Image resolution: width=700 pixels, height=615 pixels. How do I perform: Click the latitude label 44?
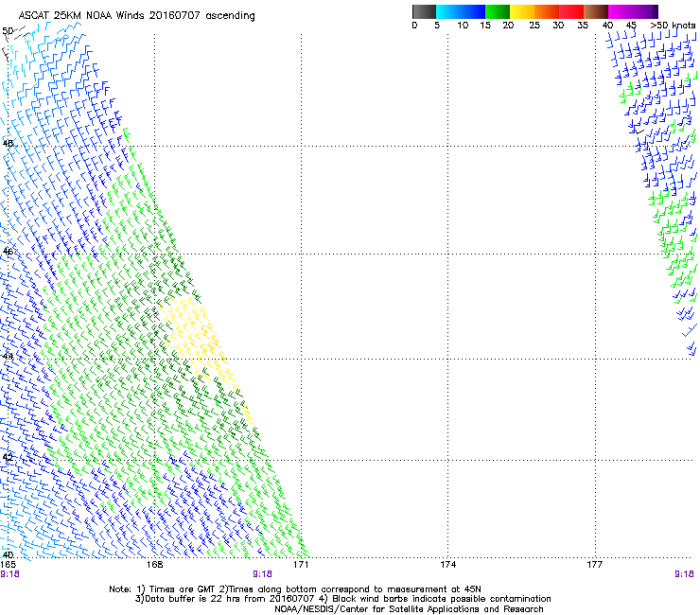tap(8, 357)
